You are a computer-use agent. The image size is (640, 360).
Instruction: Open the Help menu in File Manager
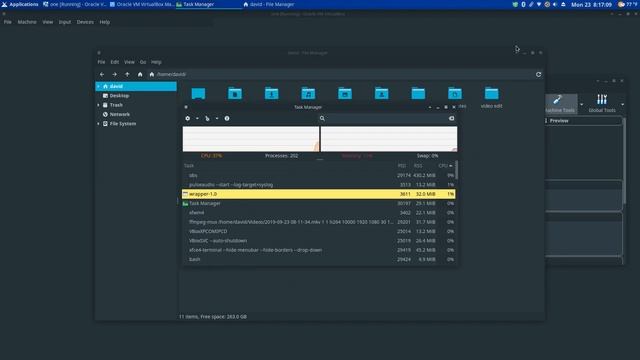(156, 62)
